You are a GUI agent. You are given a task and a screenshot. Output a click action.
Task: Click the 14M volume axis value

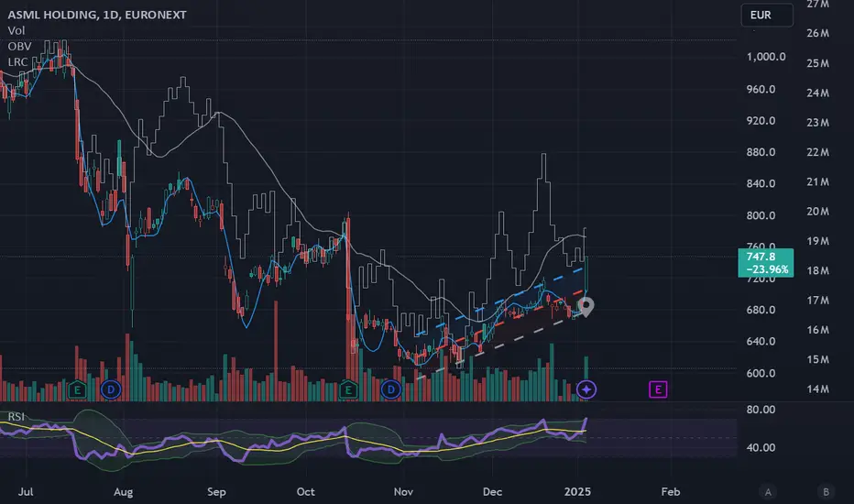[818, 389]
